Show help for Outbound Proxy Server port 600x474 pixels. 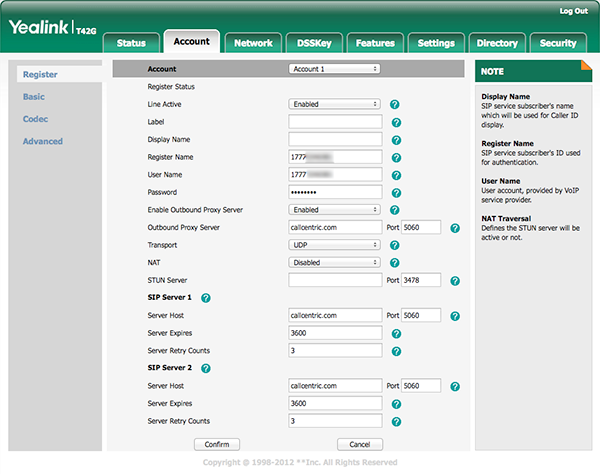click(x=455, y=228)
